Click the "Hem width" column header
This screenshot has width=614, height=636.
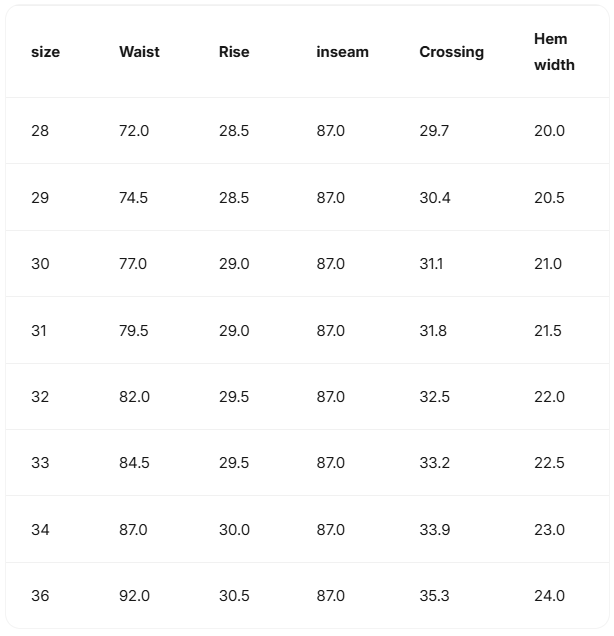tap(554, 52)
